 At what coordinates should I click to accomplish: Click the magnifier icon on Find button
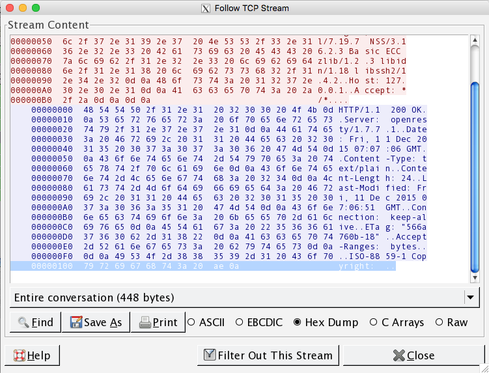click(x=23, y=322)
